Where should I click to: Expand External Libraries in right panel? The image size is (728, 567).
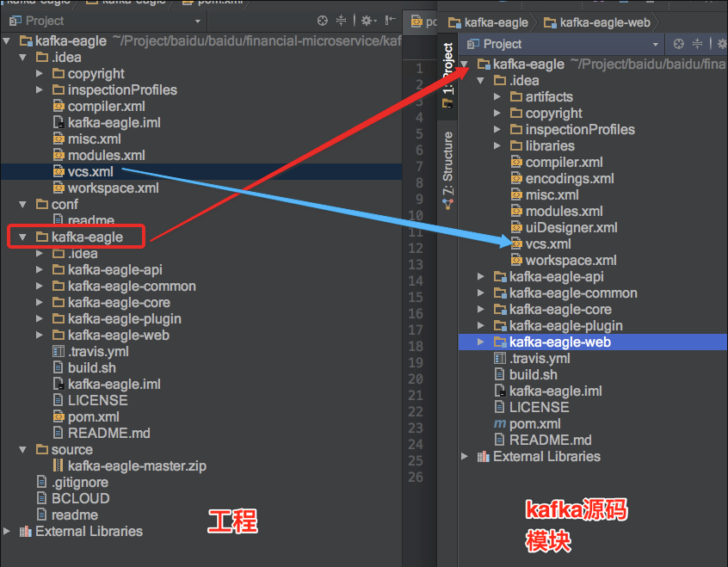[x=465, y=457]
